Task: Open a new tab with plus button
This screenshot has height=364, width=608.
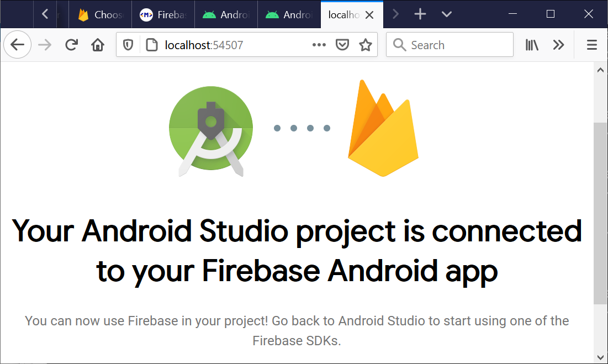Action: click(x=420, y=14)
